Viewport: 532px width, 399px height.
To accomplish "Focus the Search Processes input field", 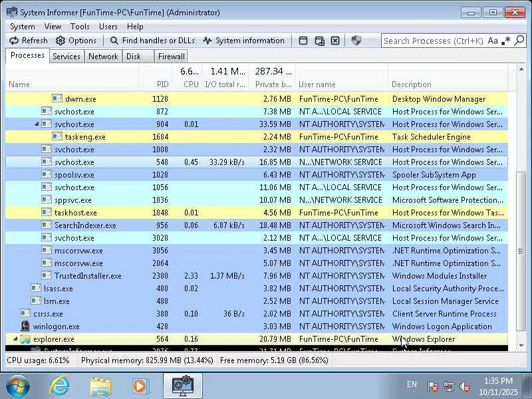I will [x=434, y=41].
